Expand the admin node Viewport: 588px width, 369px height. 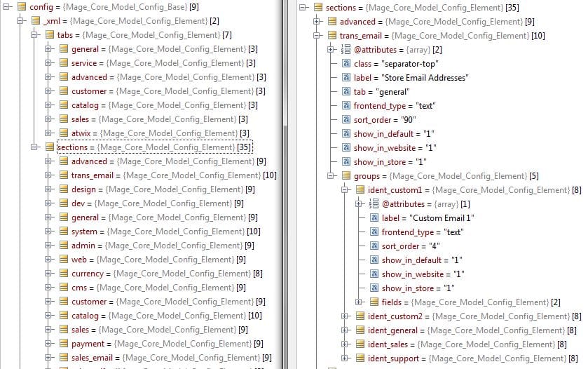[x=48, y=245]
